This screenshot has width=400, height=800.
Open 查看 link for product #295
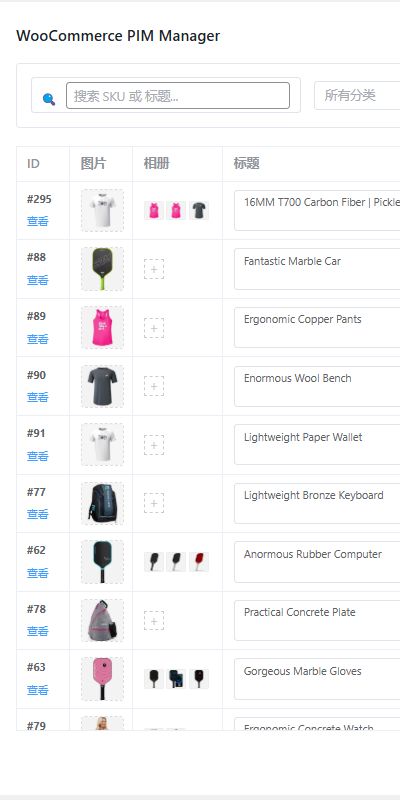(38, 221)
